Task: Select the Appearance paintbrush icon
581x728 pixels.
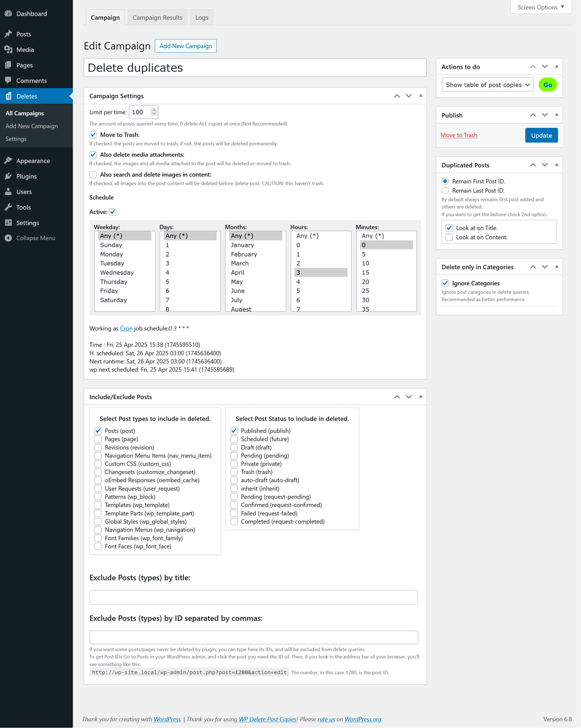Action: pos(8,161)
